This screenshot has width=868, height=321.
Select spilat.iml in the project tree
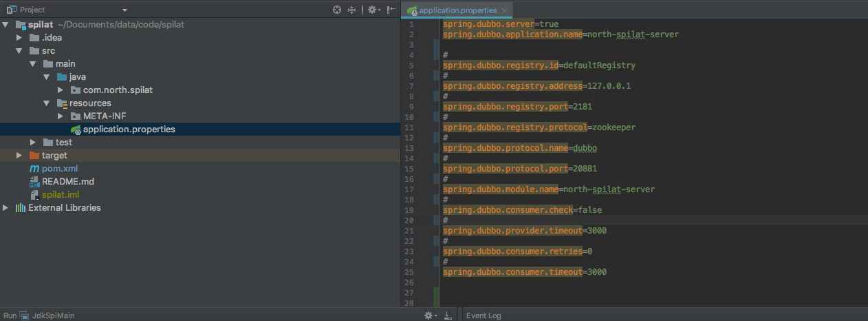tap(61, 195)
